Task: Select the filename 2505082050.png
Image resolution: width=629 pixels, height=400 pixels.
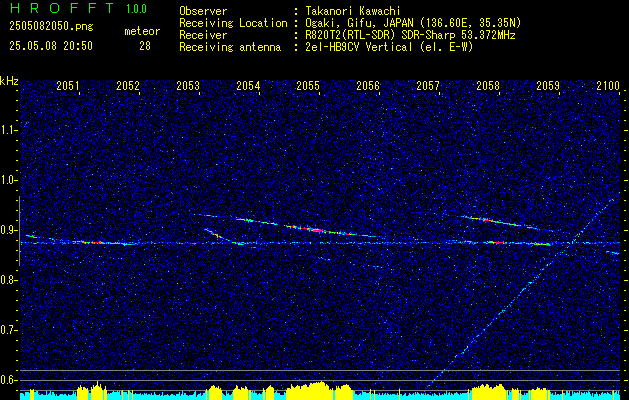Action: pos(51,26)
